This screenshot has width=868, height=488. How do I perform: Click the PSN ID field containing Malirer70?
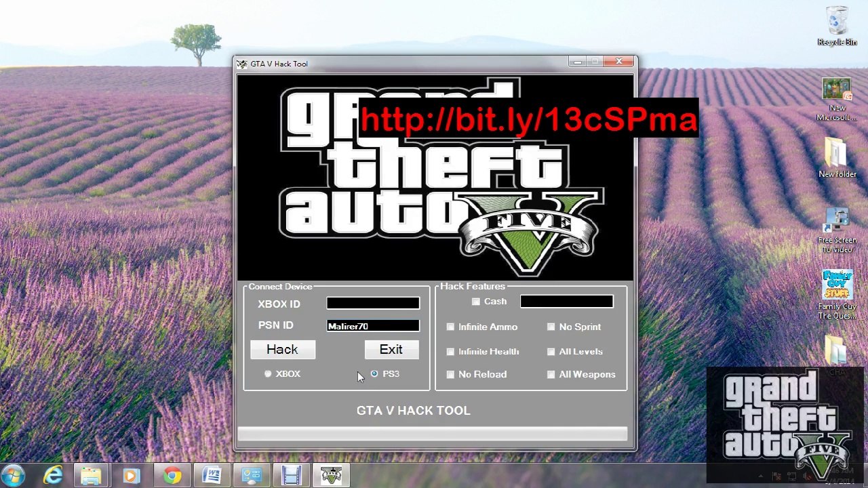pos(373,326)
